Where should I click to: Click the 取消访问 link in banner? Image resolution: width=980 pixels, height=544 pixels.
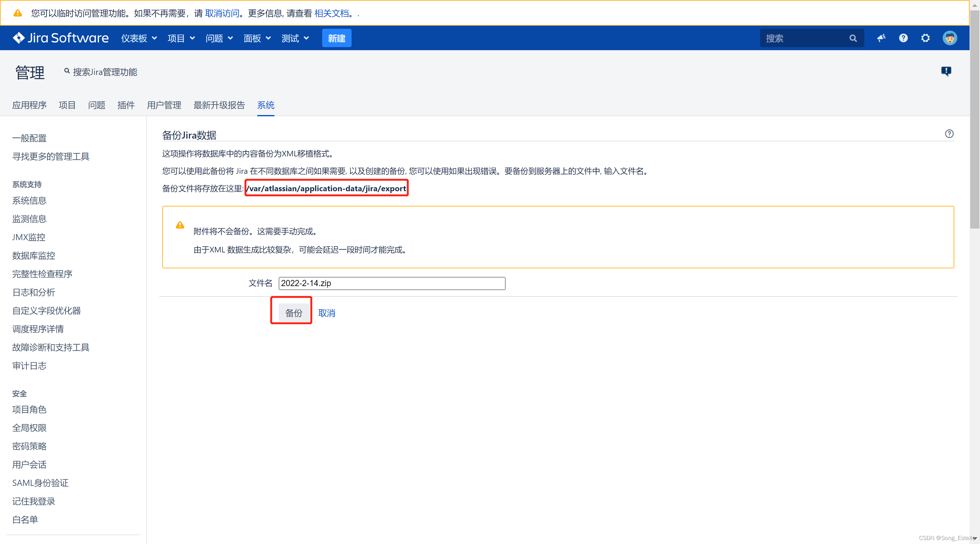222,13
